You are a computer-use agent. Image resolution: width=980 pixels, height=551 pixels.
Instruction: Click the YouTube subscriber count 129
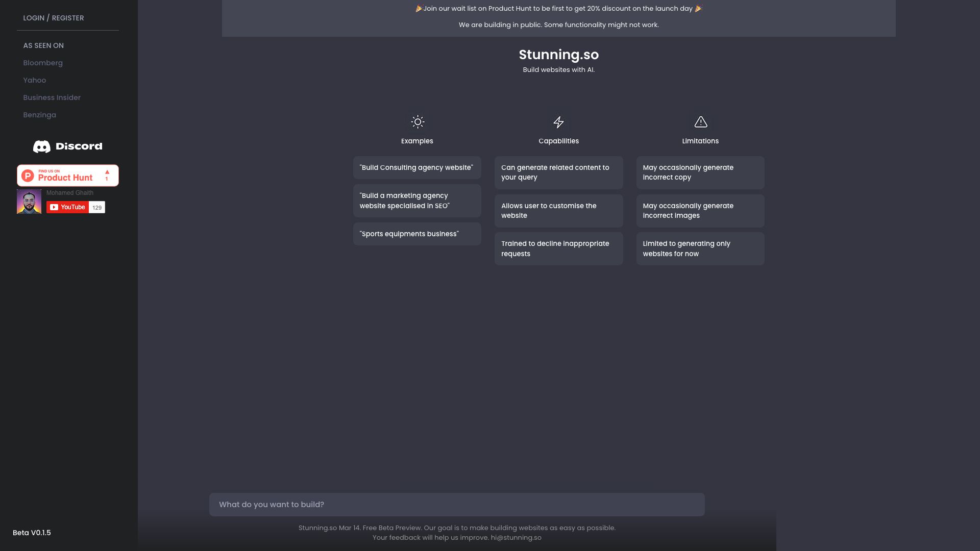97,208
